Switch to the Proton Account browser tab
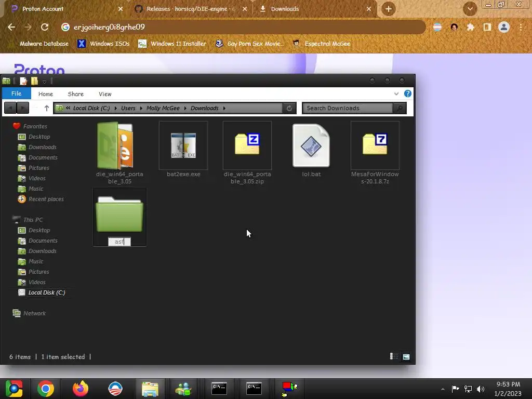The image size is (532, 399). click(x=65, y=9)
